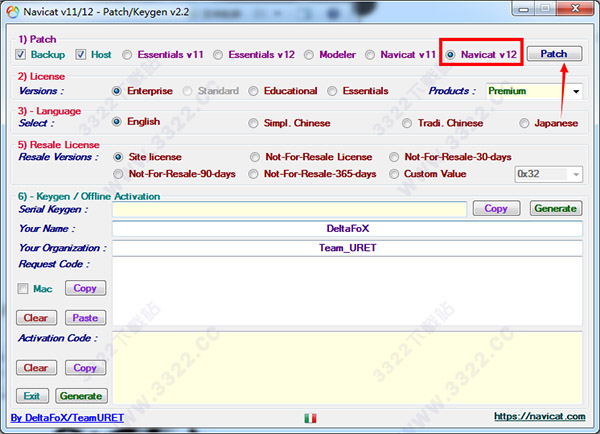This screenshot has width=600, height=434.
Task: Select Japanese language option
Action: 524,123
